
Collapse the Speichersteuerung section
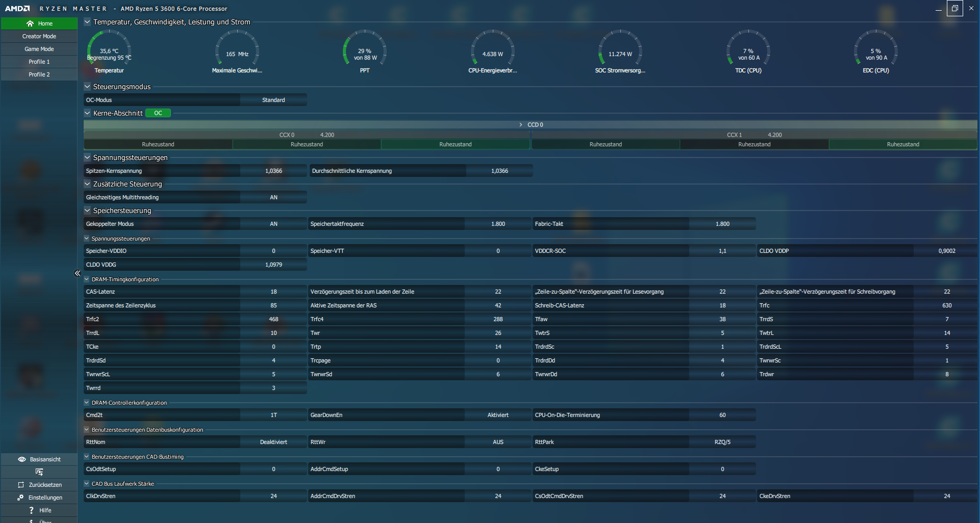(x=87, y=211)
